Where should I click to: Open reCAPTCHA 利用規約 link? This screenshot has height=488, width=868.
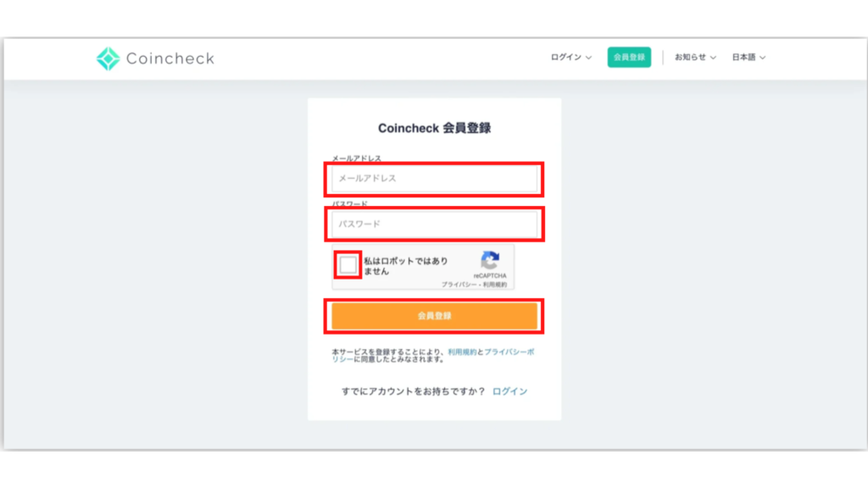click(x=495, y=285)
